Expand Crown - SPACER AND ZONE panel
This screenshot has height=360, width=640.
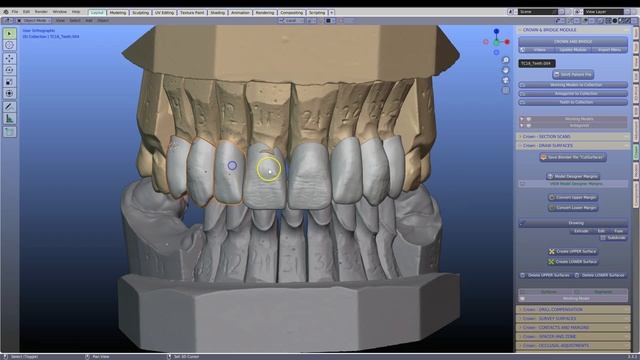tap(573, 337)
